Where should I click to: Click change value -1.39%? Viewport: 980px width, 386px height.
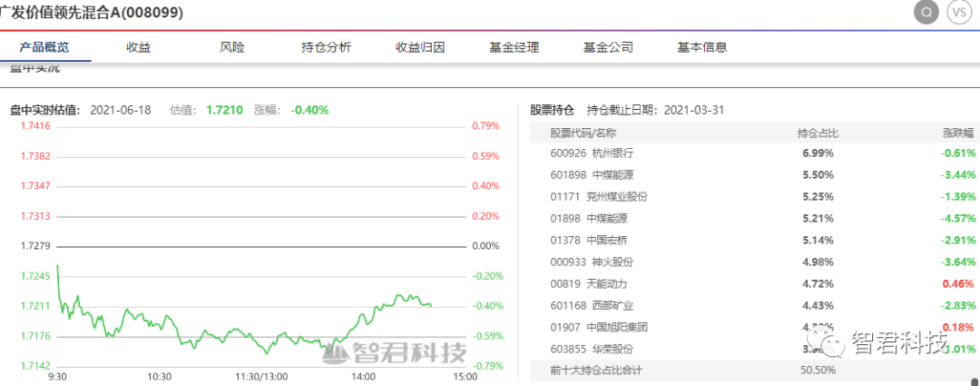tap(957, 196)
